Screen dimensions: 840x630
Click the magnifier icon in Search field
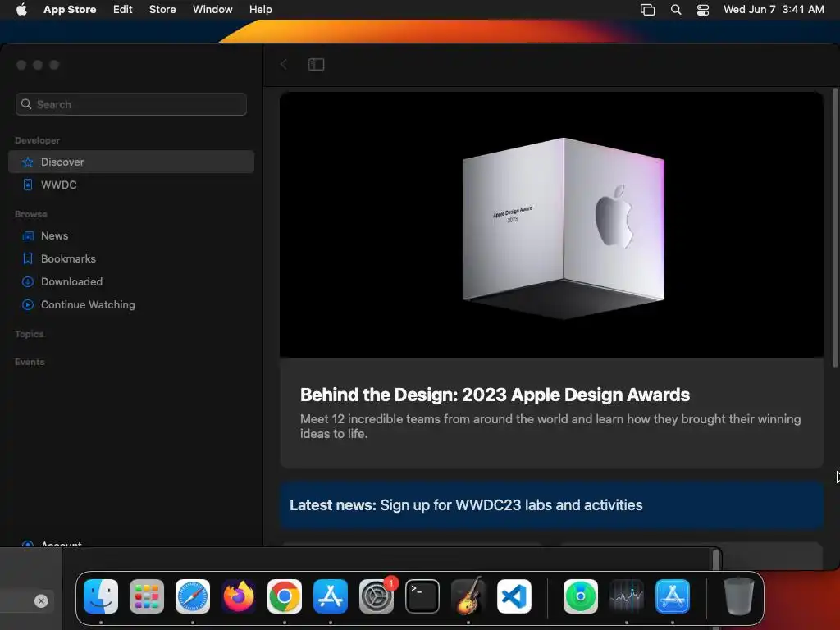click(26, 104)
